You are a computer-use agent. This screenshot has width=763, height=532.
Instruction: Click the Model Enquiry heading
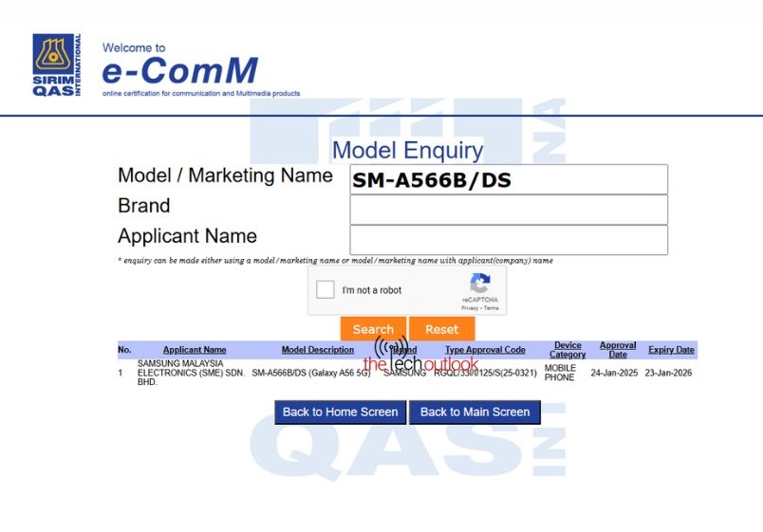tap(408, 150)
